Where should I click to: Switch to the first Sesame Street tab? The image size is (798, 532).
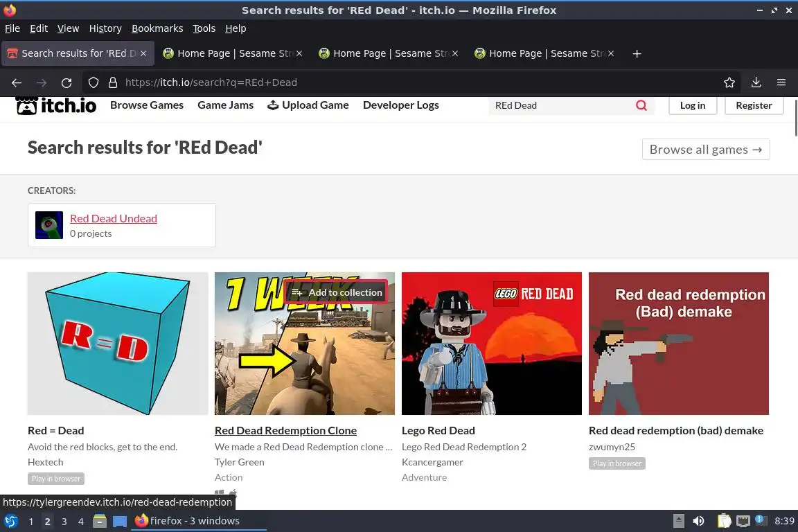(x=232, y=53)
